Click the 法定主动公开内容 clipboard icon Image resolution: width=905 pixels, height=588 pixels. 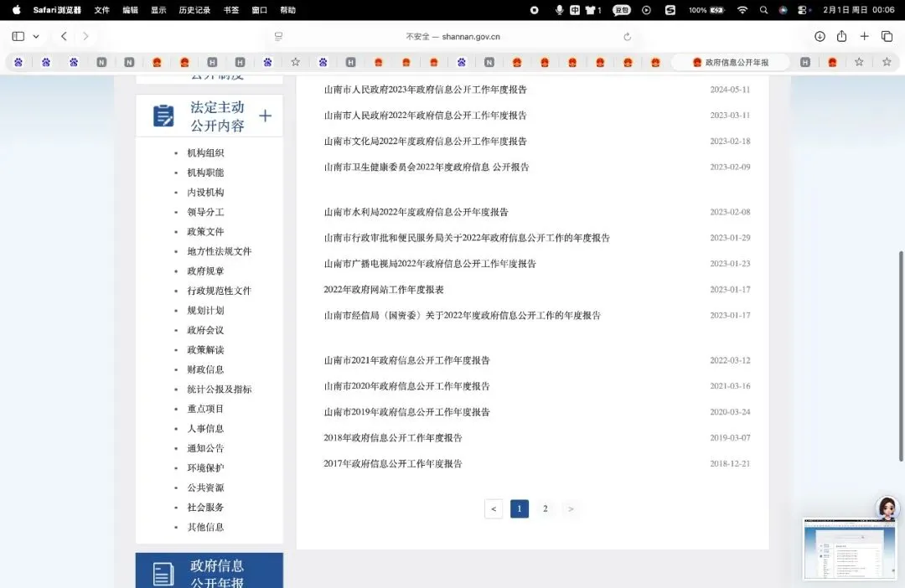163,116
